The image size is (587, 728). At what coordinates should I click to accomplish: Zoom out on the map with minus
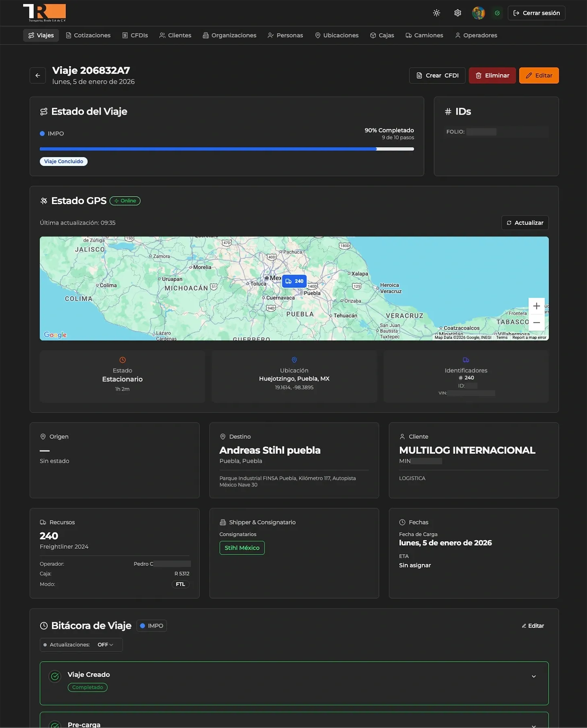coord(536,323)
